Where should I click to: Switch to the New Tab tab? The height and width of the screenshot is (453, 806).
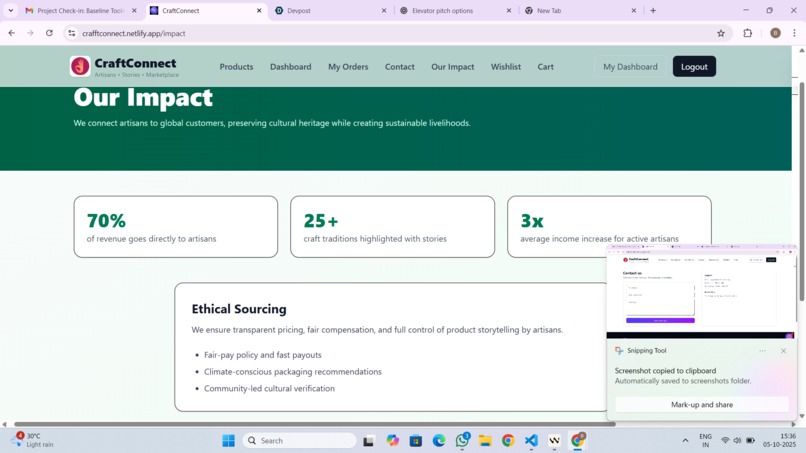click(580, 10)
